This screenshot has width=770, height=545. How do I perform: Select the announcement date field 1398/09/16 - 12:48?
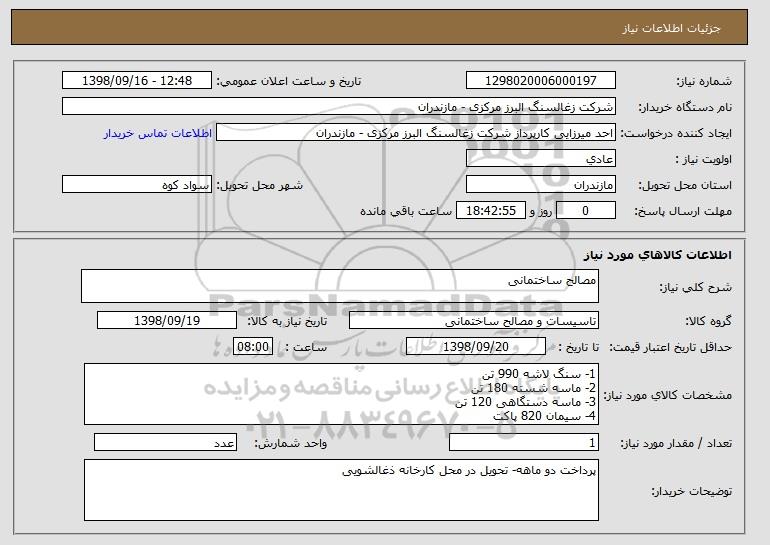pyautogui.click(x=137, y=81)
